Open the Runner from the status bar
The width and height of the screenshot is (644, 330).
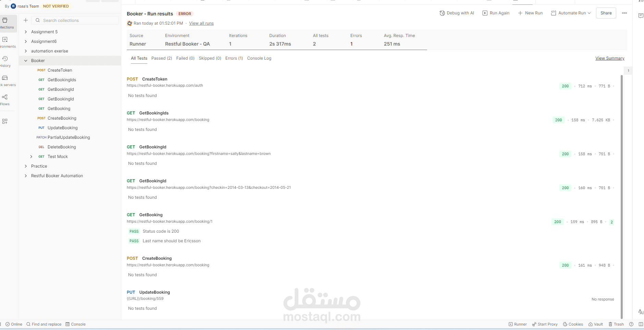click(x=518, y=324)
